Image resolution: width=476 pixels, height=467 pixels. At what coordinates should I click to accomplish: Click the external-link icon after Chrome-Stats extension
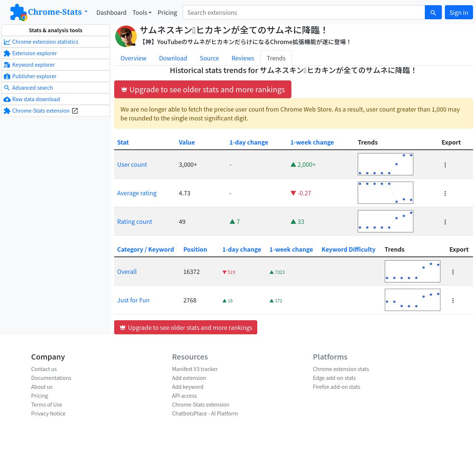tap(75, 111)
